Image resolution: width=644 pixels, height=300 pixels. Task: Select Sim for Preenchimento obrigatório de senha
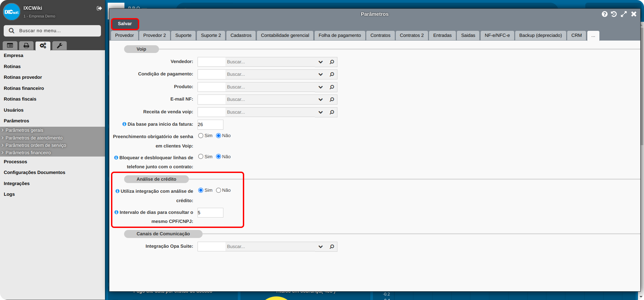tap(201, 136)
